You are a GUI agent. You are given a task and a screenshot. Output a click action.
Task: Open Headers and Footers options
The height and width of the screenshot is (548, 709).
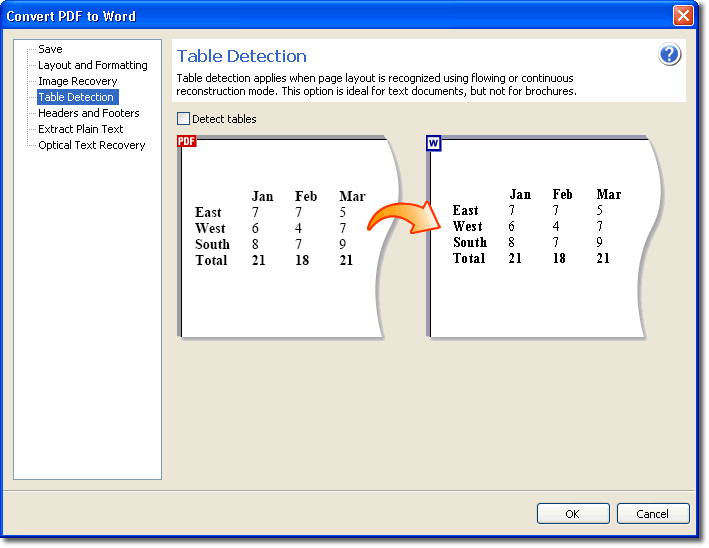pyautogui.click(x=89, y=113)
